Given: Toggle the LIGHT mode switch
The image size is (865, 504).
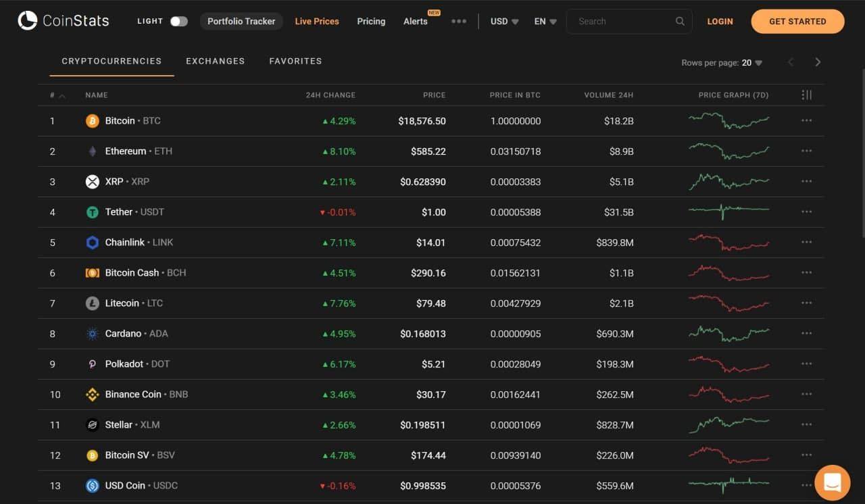Looking at the screenshot, I should coord(178,22).
